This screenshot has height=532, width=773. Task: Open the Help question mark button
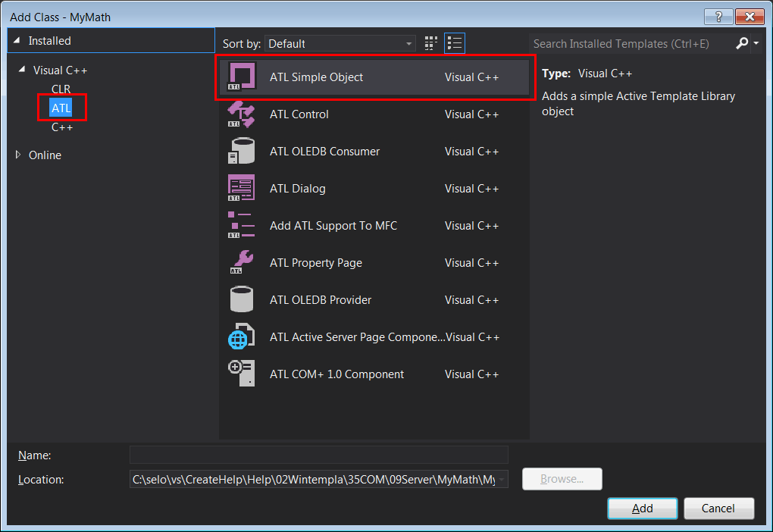point(718,17)
